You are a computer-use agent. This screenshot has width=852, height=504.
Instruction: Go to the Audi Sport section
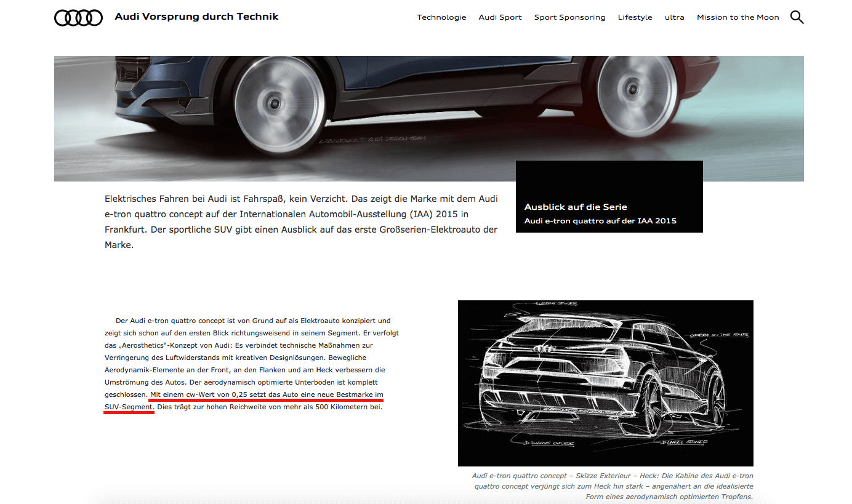[x=500, y=17]
